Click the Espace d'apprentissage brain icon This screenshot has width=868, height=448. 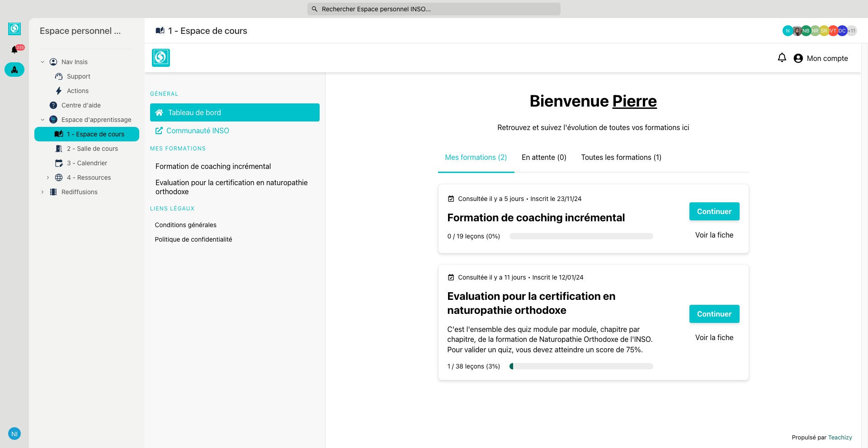53,120
